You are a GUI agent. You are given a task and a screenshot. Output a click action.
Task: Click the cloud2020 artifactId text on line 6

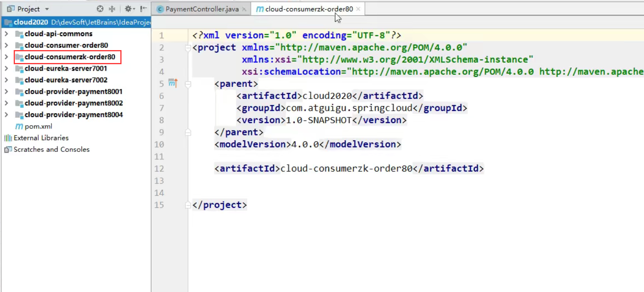[327, 96]
